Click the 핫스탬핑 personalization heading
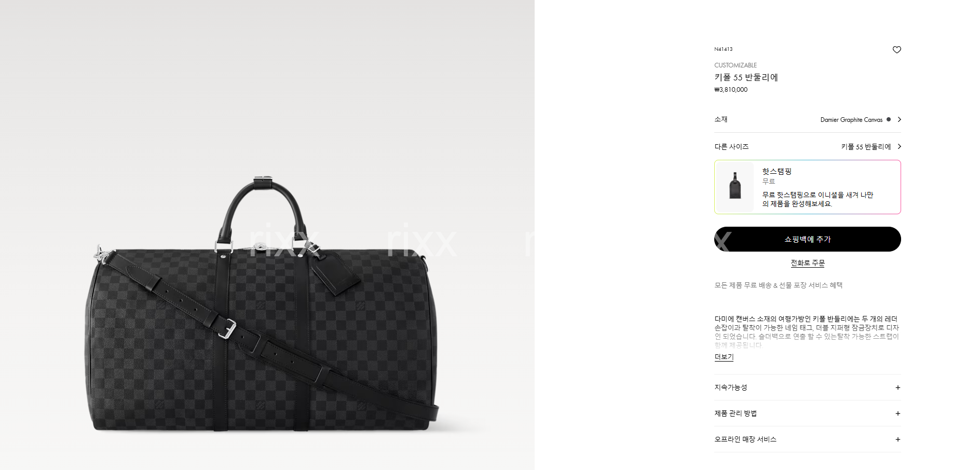This screenshot has width=980, height=470. pyautogui.click(x=777, y=171)
